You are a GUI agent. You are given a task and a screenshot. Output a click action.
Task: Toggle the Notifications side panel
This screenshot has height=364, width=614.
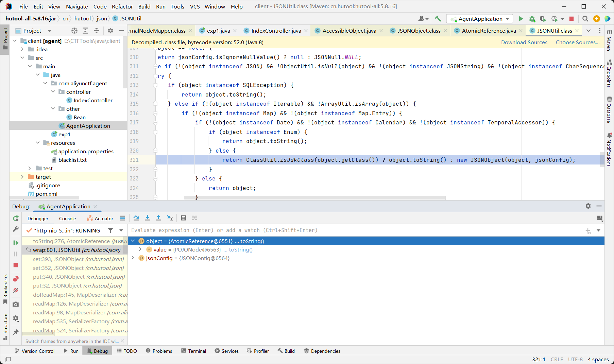609,149
